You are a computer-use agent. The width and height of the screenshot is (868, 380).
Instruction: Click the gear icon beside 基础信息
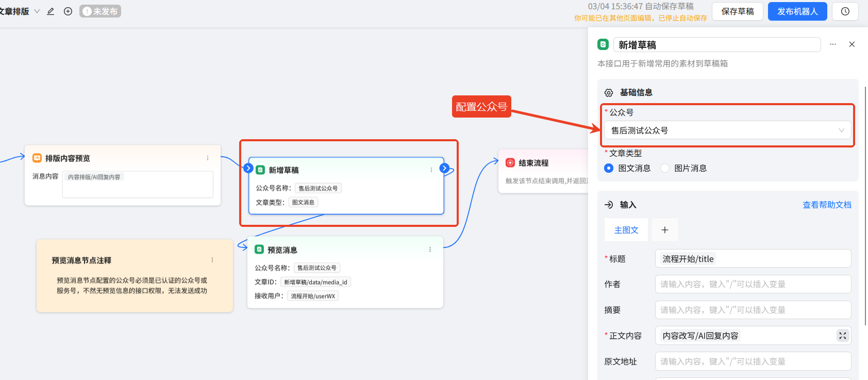point(609,93)
